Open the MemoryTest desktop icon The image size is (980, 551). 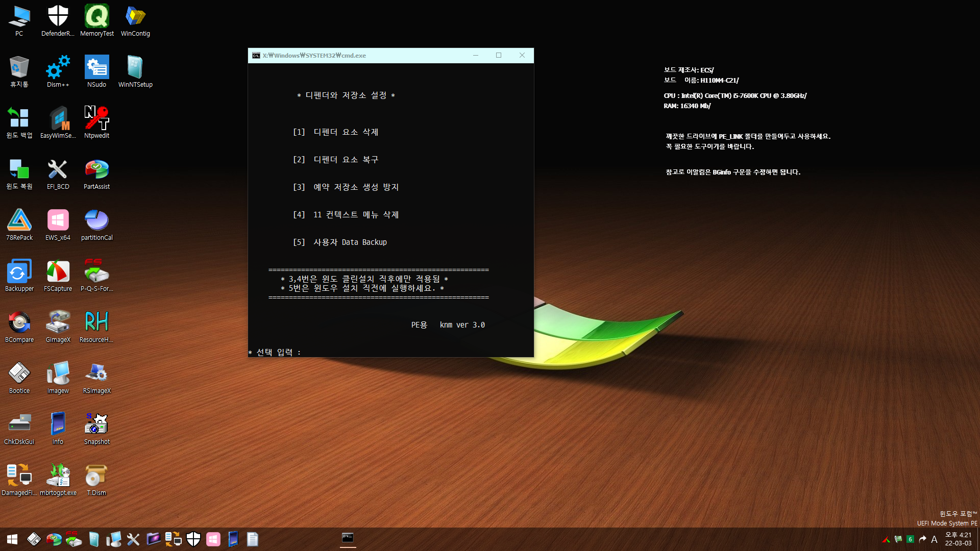tap(97, 20)
